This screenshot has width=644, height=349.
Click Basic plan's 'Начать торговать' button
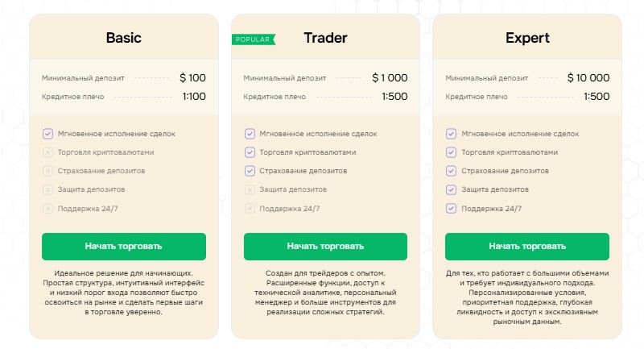tap(124, 246)
